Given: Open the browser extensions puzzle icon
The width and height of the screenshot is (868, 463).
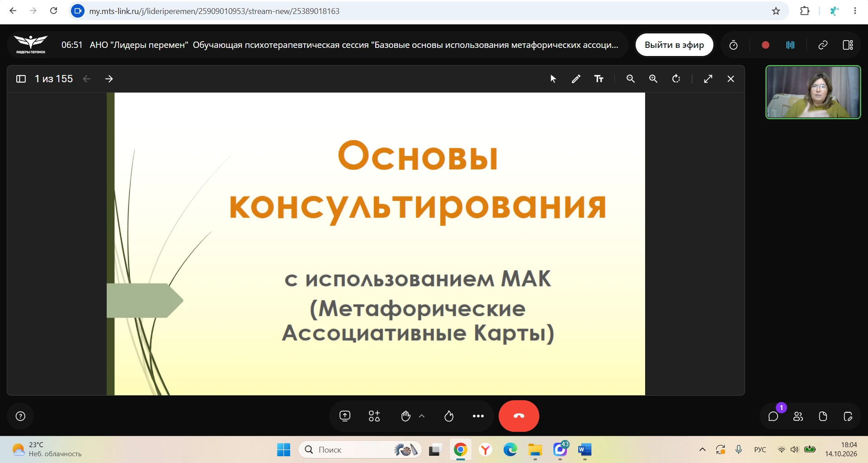Looking at the screenshot, I should click(x=805, y=11).
